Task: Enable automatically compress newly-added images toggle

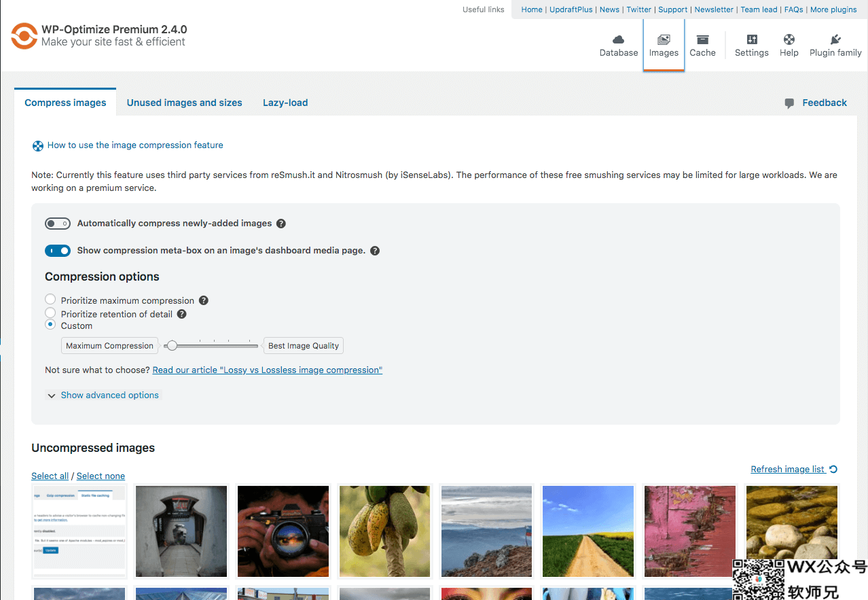Action: tap(58, 224)
